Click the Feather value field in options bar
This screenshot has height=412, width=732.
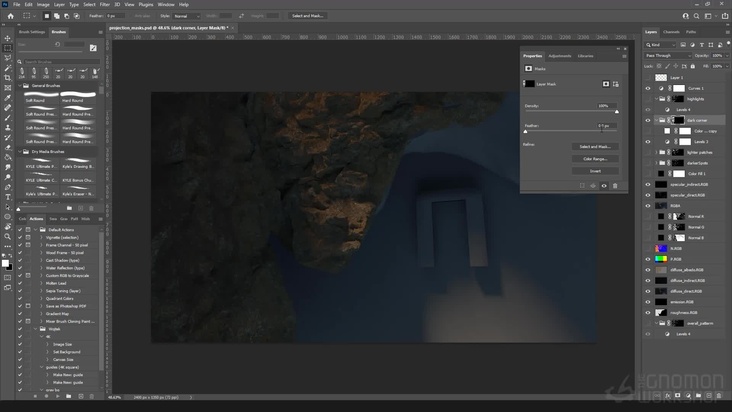coord(115,16)
